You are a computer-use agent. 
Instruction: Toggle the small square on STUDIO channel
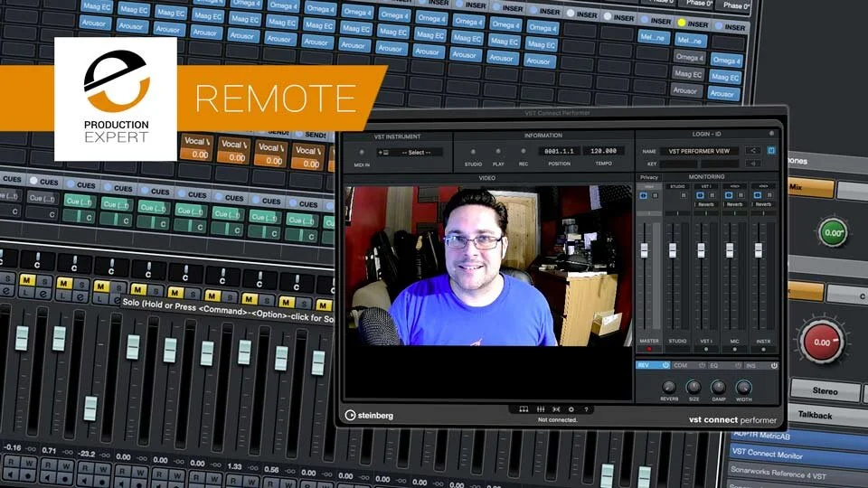pyautogui.click(x=684, y=196)
